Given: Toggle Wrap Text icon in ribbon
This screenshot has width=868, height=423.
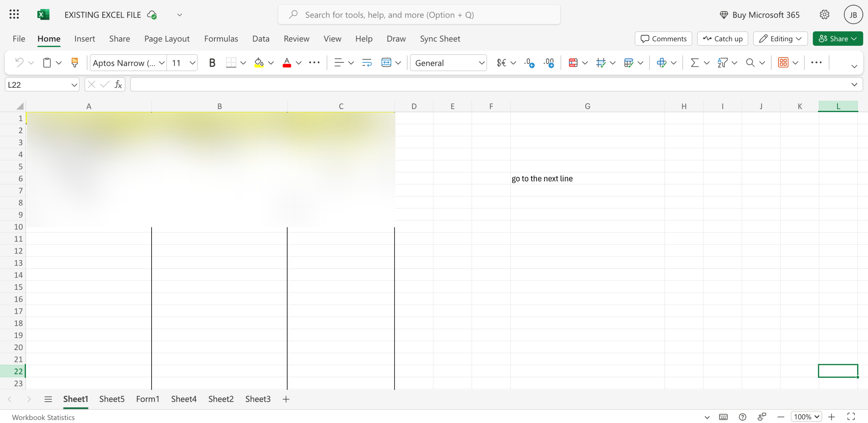Looking at the screenshot, I should pyautogui.click(x=367, y=63).
